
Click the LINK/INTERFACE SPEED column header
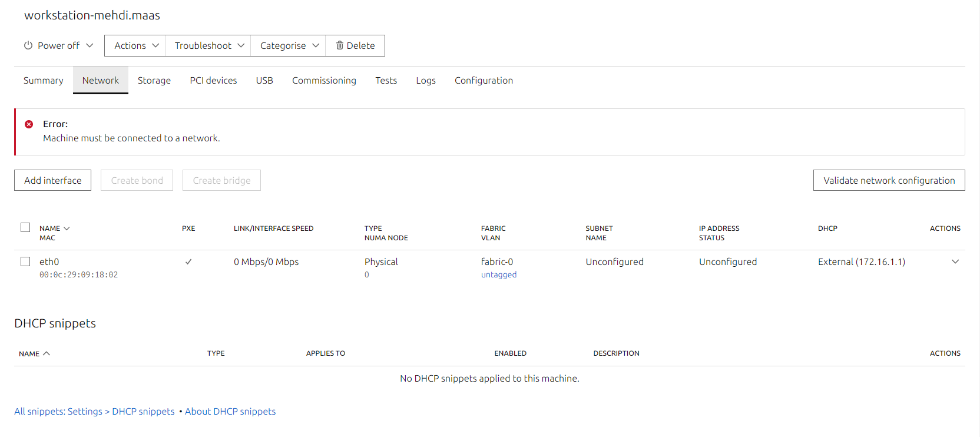click(274, 229)
